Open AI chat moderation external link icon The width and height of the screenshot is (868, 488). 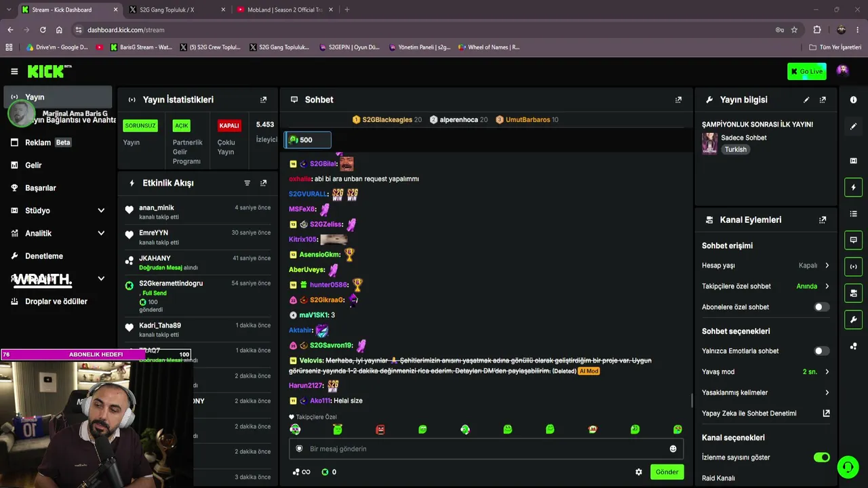(x=826, y=413)
